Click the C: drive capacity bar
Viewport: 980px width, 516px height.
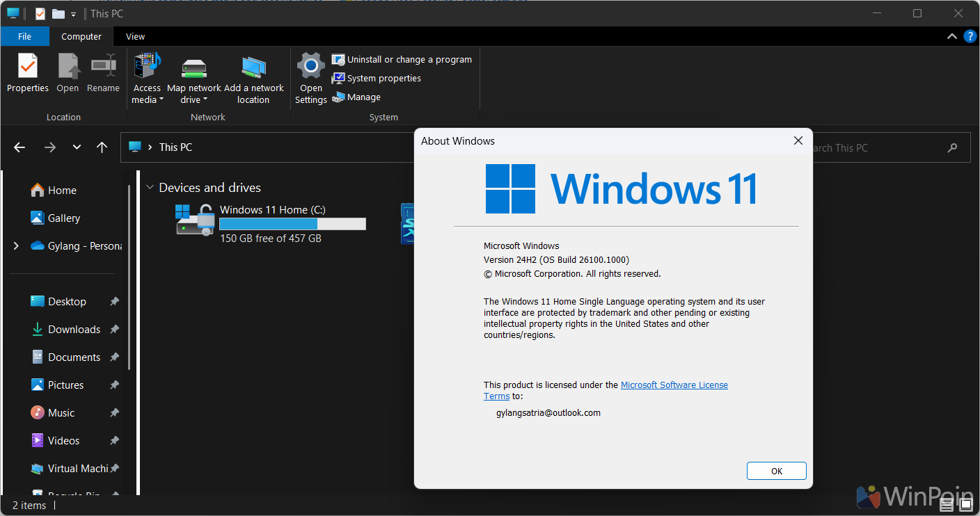point(292,224)
